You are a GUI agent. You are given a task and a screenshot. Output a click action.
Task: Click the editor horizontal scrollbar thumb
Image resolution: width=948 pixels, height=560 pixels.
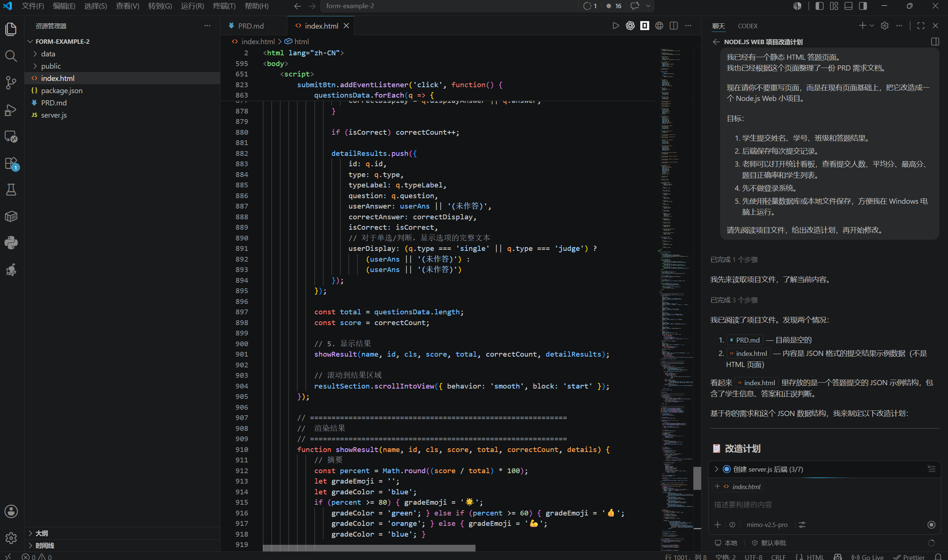coord(369,547)
